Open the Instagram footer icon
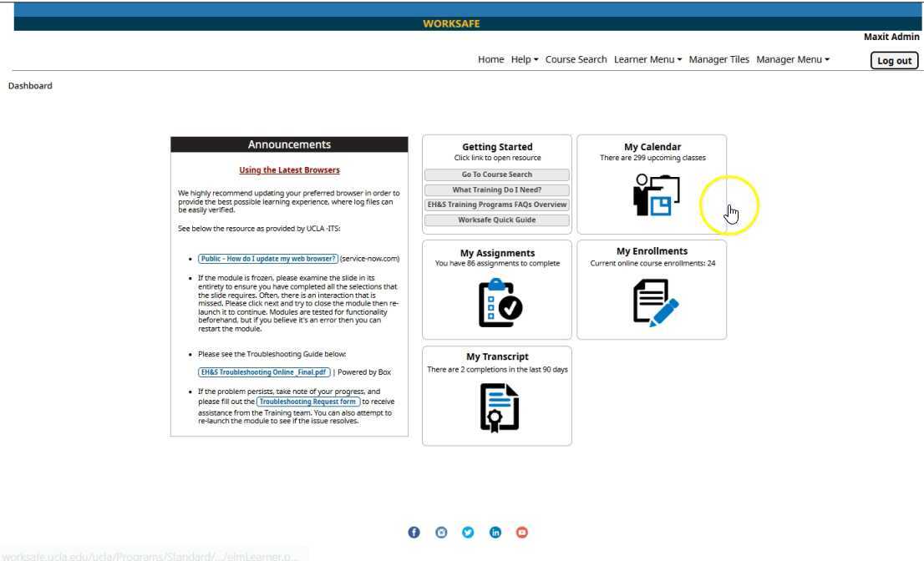 pyautogui.click(x=441, y=532)
